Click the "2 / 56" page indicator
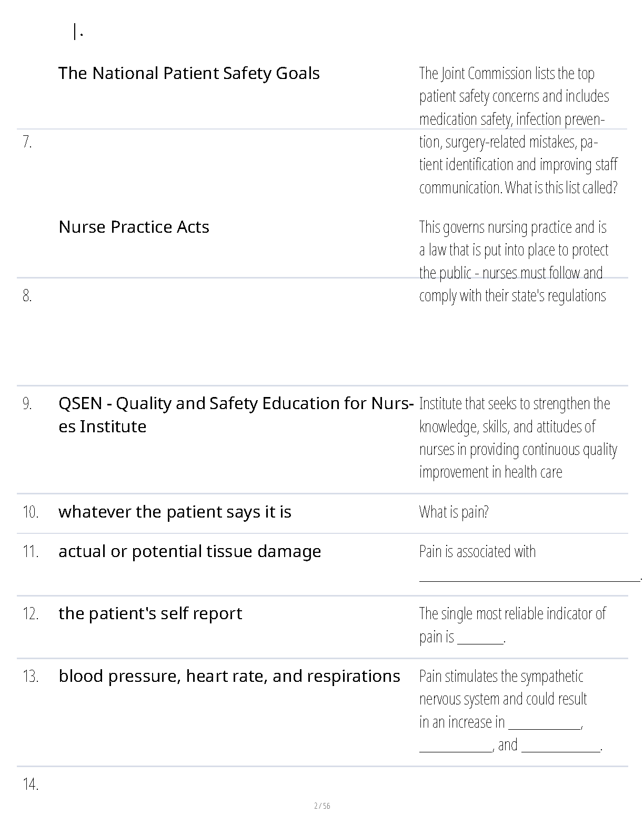 322,806
